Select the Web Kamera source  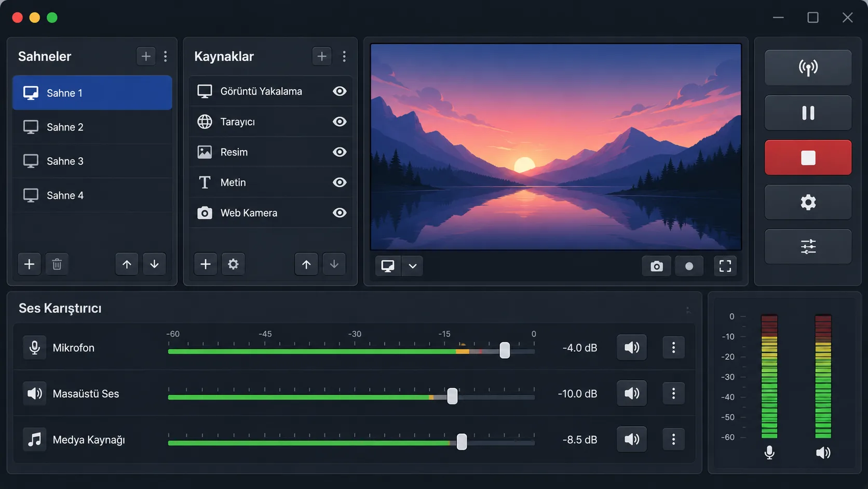[x=270, y=213]
